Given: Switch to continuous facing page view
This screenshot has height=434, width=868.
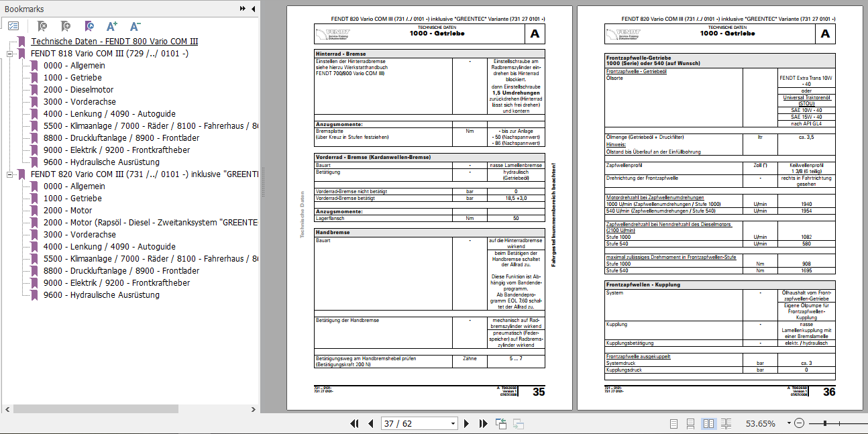Looking at the screenshot, I should [726, 423].
